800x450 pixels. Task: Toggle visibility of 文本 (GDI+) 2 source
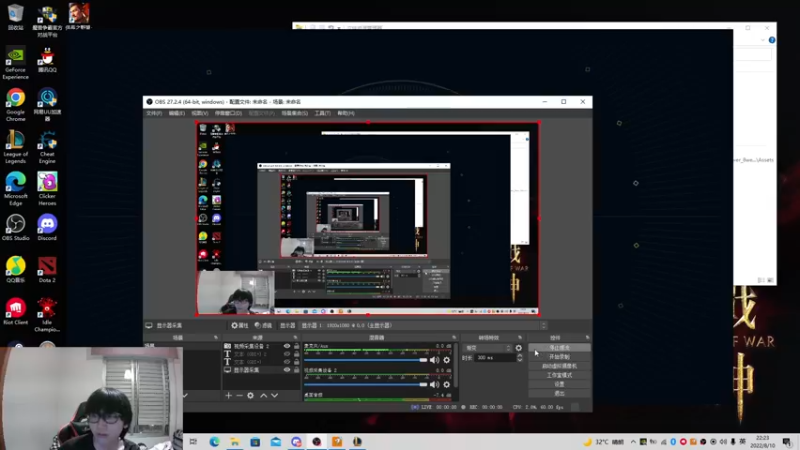(x=287, y=354)
